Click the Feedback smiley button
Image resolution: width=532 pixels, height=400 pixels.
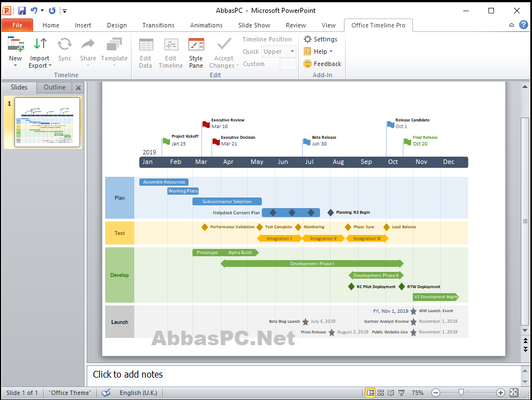click(x=322, y=64)
